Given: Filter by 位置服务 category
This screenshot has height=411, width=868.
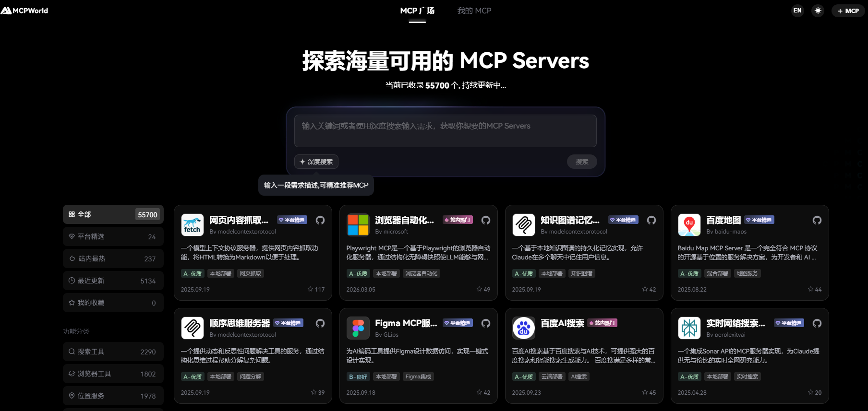Looking at the screenshot, I should (113, 396).
